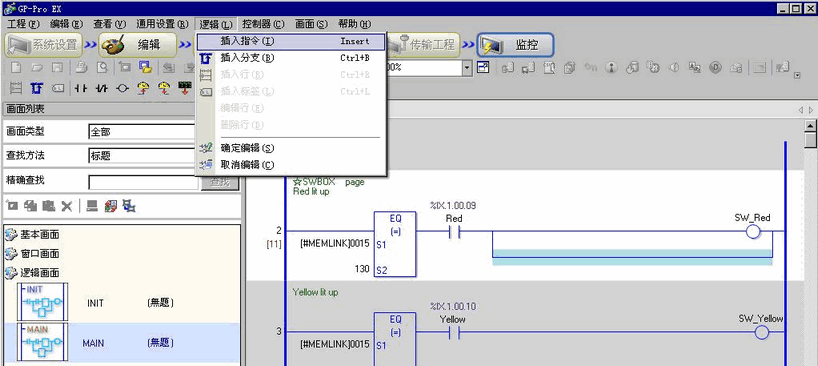Click the print preview toolbar icon
This screenshot has height=366, width=818.
[103, 67]
